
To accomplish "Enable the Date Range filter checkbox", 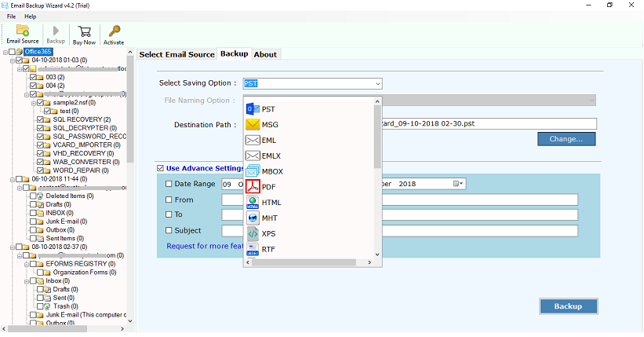I will click(169, 184).
